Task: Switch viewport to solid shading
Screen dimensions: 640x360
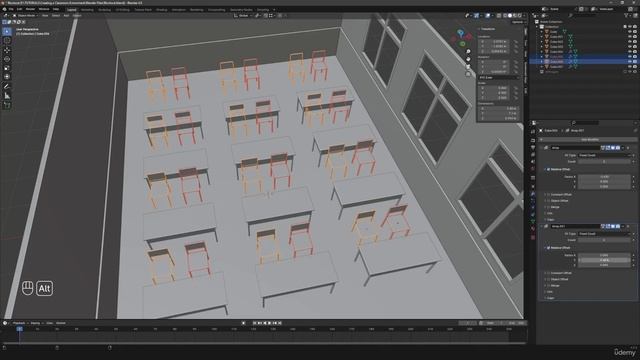Action: 510,16
